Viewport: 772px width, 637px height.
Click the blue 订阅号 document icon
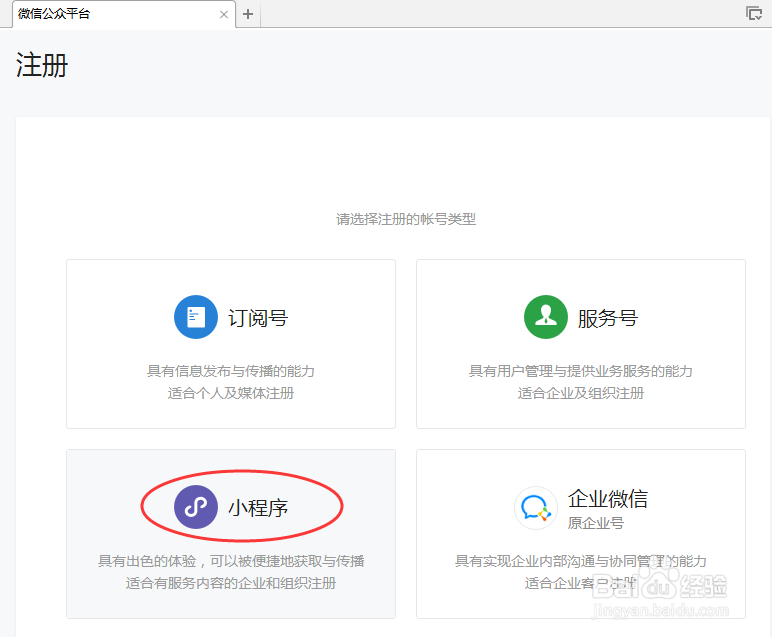pyautogui.click(x=196, y=317)
